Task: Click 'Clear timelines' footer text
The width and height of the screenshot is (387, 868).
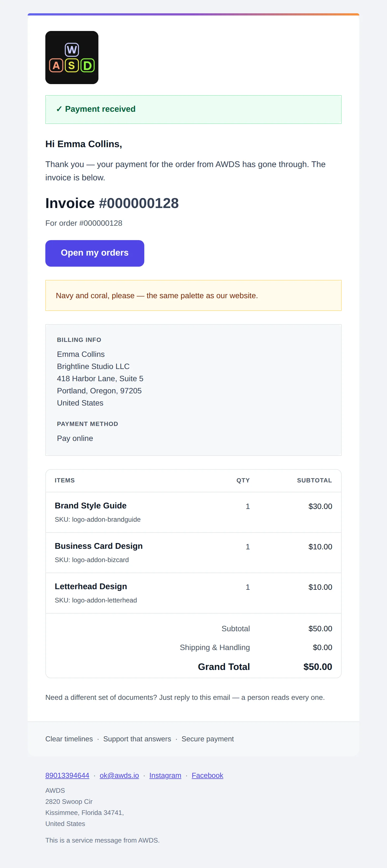Action: pos(69,739)
